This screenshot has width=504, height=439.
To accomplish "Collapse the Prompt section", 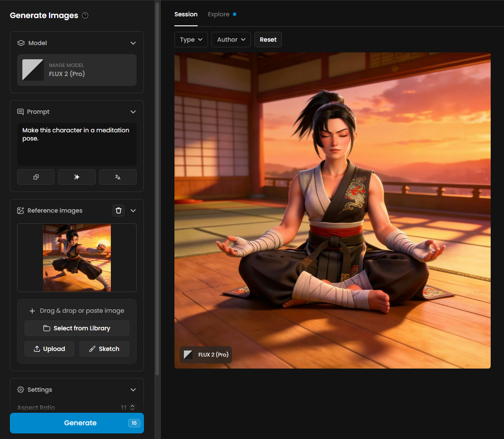I will [133, 112].
